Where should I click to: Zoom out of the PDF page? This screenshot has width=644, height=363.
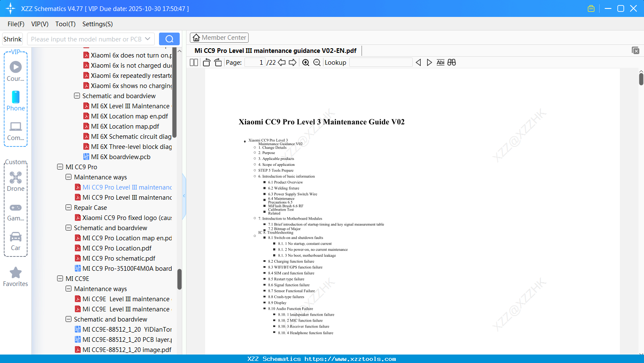tap(317, 62)
